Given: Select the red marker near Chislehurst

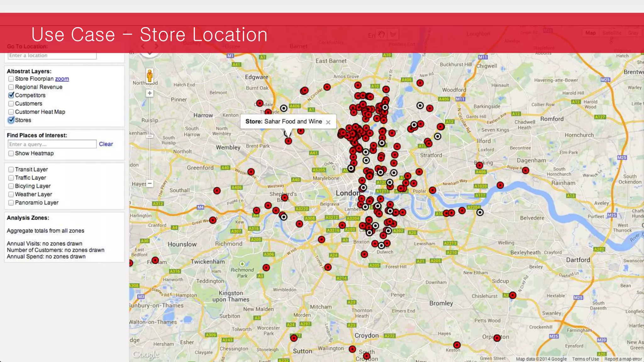Looking at the screenshot, I should point(513,295).
